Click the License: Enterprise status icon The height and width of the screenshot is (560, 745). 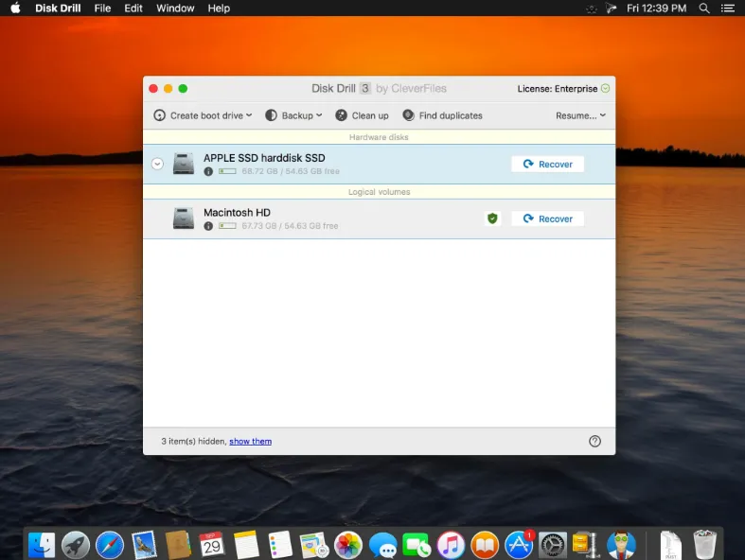click(605, 88)
